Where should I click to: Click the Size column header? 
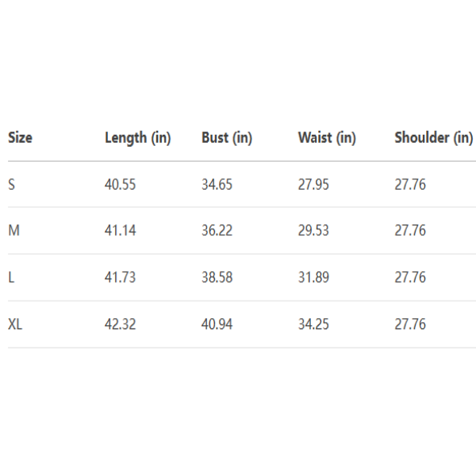[20, 138]
